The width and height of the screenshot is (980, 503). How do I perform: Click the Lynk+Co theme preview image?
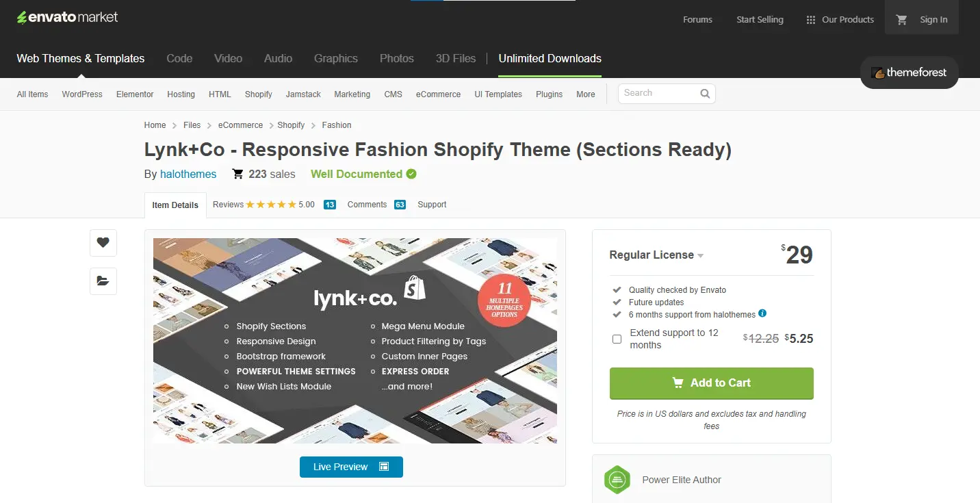tap(354, 341)
